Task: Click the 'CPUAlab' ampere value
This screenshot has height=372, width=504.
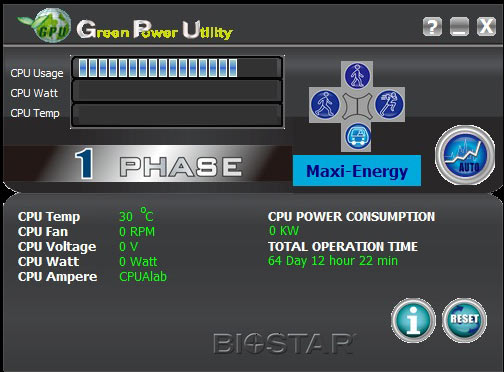Action: click(143, 277)
